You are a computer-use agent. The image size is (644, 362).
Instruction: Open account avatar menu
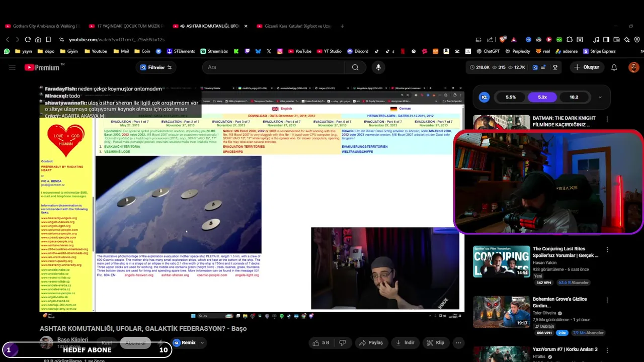coord(633,67)
